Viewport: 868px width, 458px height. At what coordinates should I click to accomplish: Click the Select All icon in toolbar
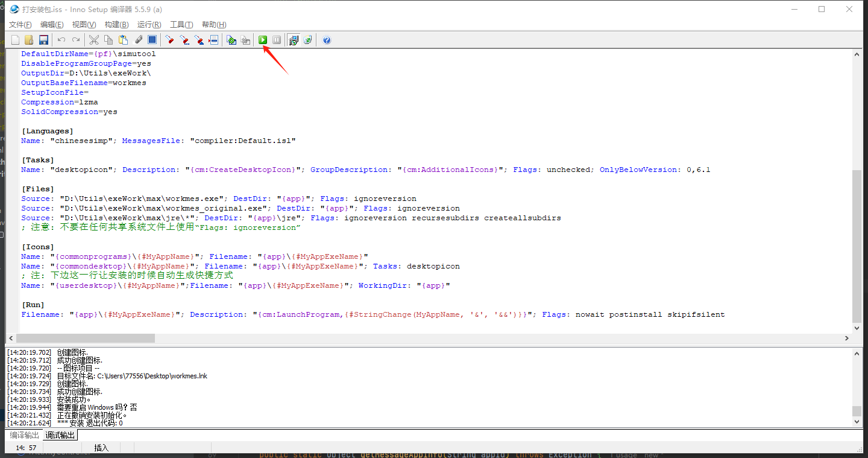[152, 40]
